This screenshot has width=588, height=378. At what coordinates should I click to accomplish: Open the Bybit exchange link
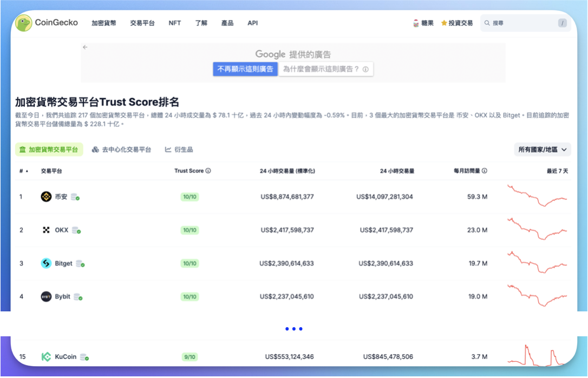coord(62,297)
